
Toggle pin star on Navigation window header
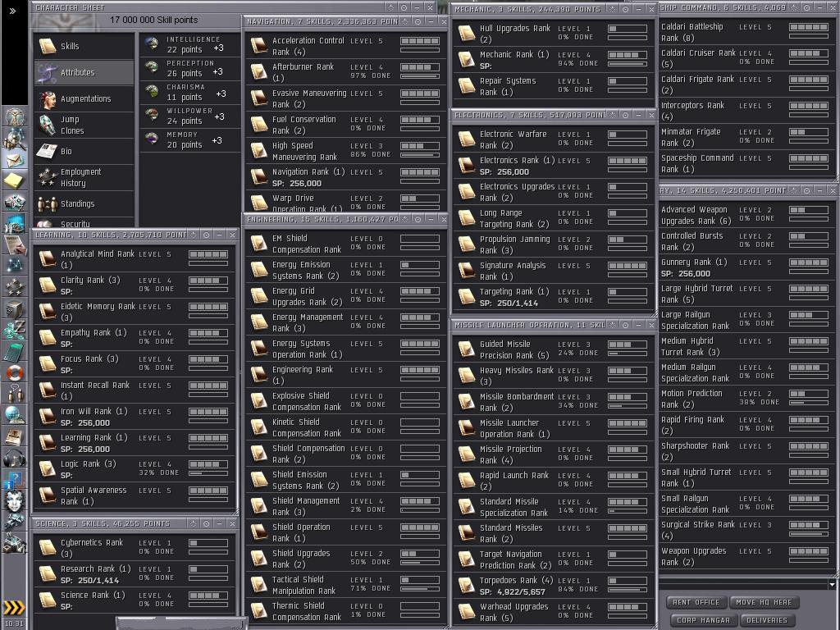tap(405, 21)
